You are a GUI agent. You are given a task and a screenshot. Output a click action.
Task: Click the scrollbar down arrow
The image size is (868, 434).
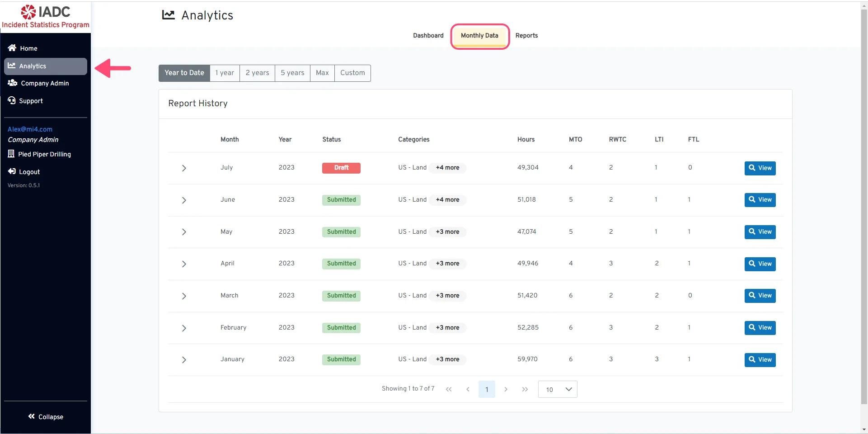coord(864,430)
